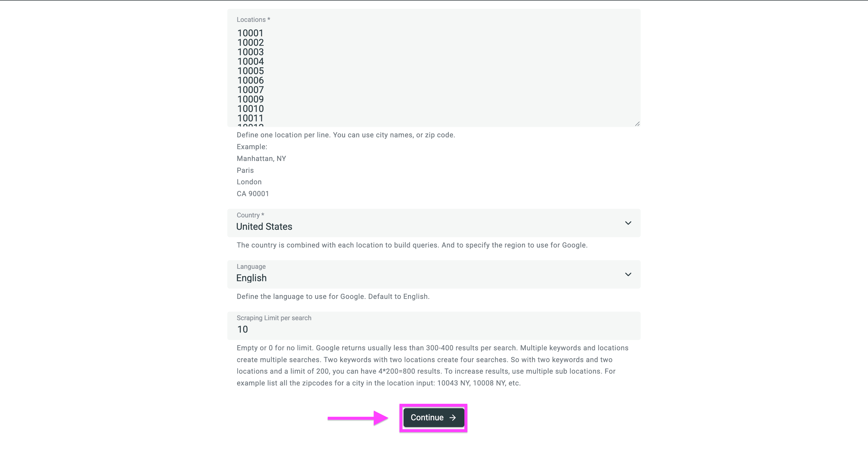The height and width of the screenshot is (472, 868).
Task: Place cursor on zip code 10011
Action: (x=250, y=118)
